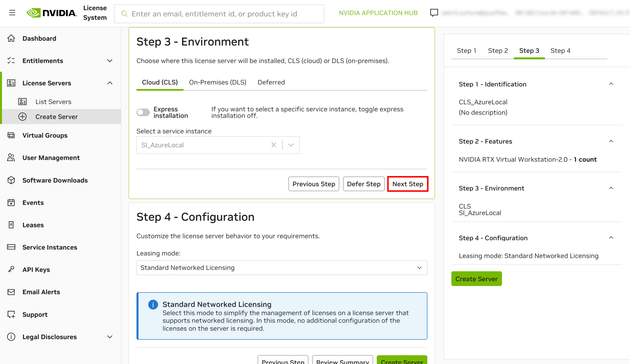This screenshot has width=630, height=364.
Task: Open the service instance dropdown arrow
Action: point(291,145)
